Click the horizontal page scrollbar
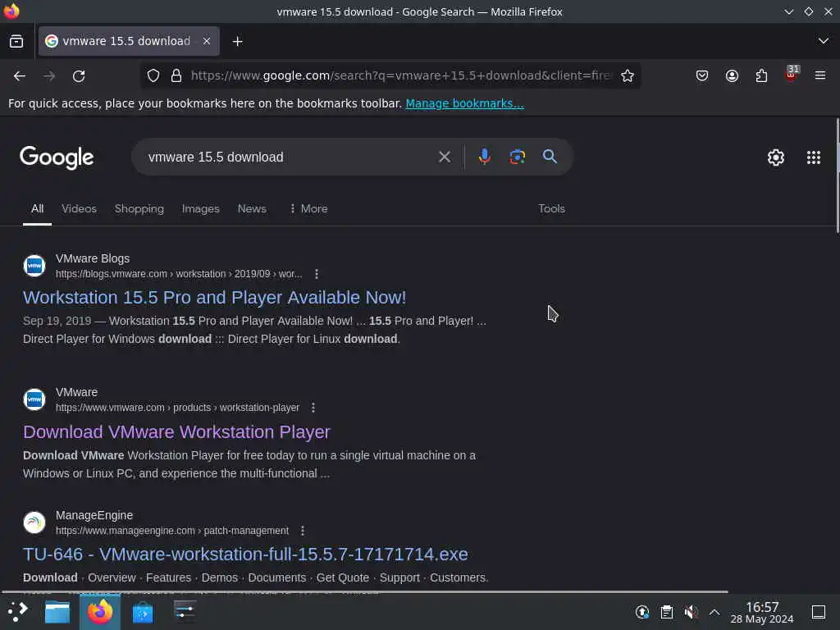Image resolution: width=840 pixels, height=630 pixels. (x=364, y=592)
